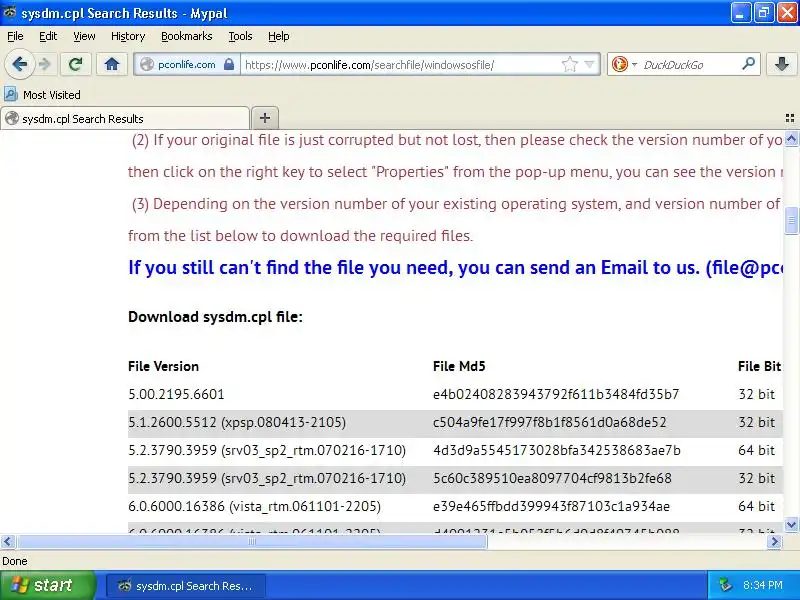
Task: Click the File Version column header
Action: click(163, 366)
